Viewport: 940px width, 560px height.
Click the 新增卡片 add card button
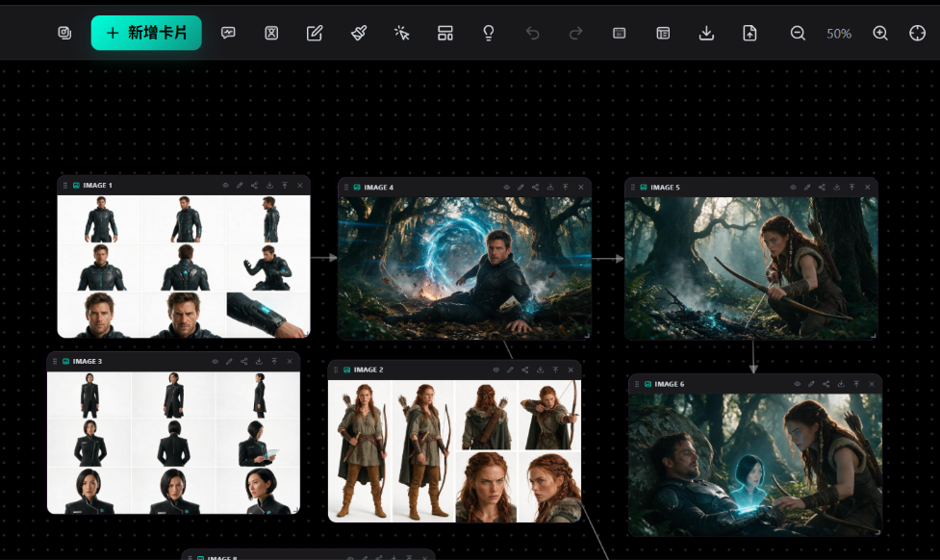pyautogui.click(x=146, y=33)
